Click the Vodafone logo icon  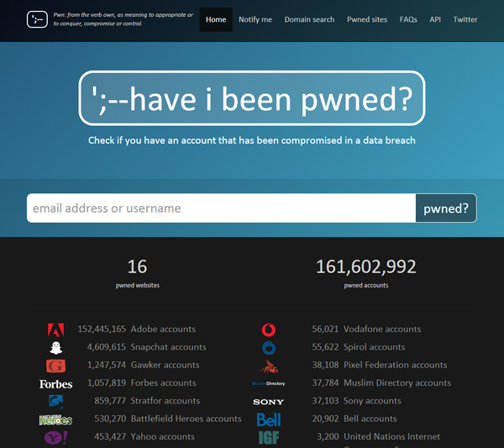pos(269,329)
